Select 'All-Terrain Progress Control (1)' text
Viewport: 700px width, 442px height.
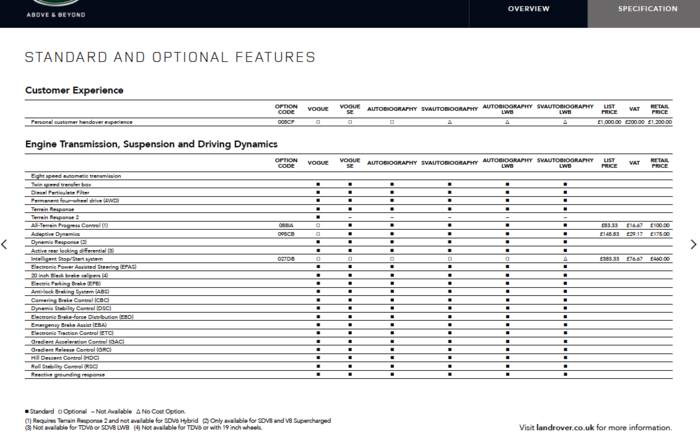(x=70, y=225)
